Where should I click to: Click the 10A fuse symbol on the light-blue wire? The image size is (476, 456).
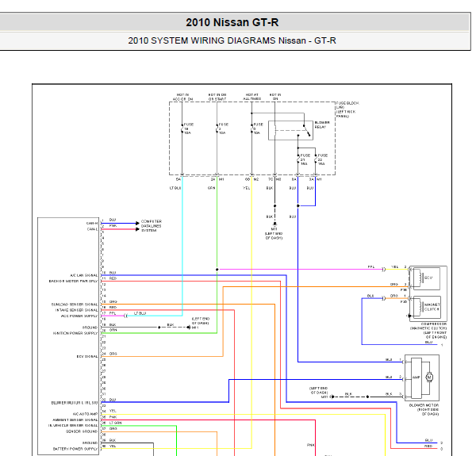182,128
